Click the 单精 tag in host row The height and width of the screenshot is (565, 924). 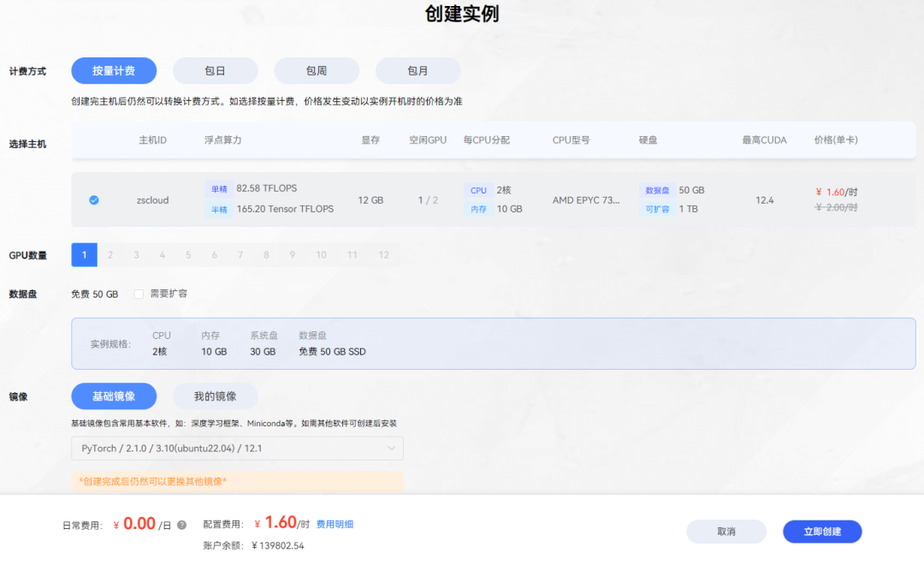point(219,189)
